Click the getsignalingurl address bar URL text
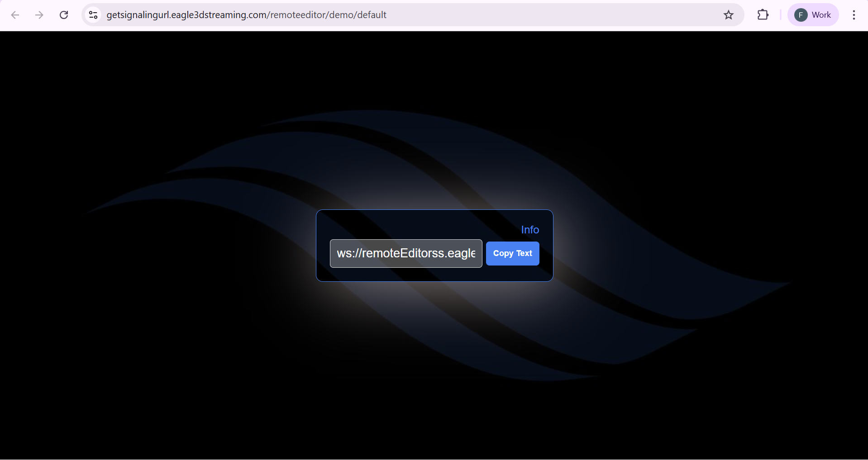 pyautogui.click(x=186, y=15)
